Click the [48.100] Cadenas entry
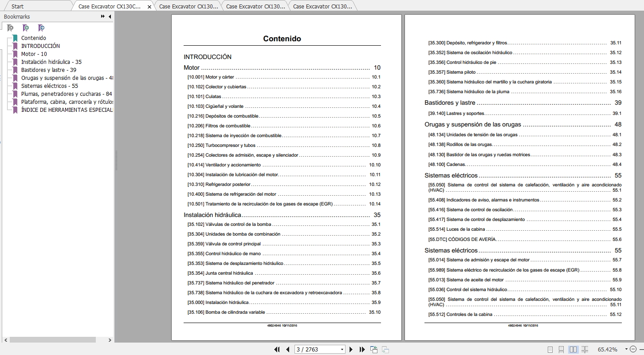The width and height of the screenshot is (644, 355). [x=525, y=165]
